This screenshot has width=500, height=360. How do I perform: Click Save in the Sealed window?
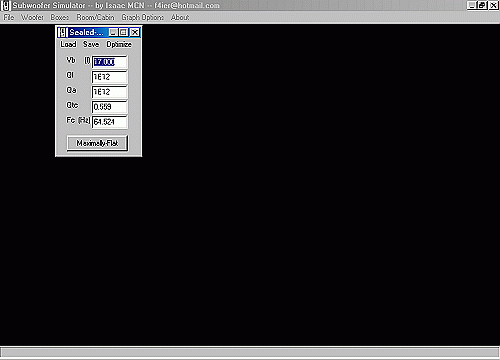coord(91,44)
